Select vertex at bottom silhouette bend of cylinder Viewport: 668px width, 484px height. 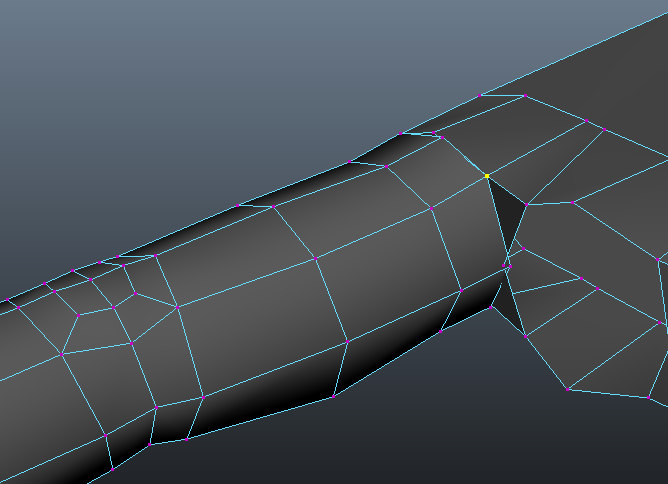[333, 396]
